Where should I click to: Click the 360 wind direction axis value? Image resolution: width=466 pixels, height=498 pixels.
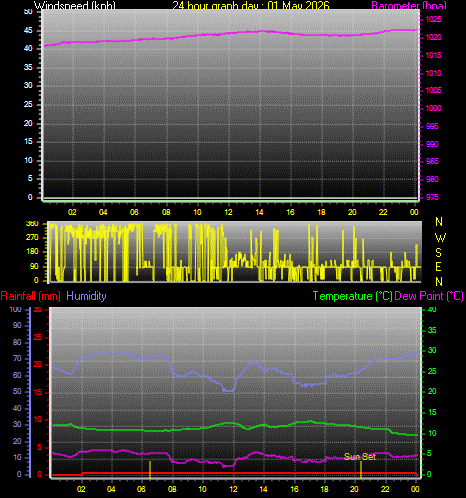[32, 224]
